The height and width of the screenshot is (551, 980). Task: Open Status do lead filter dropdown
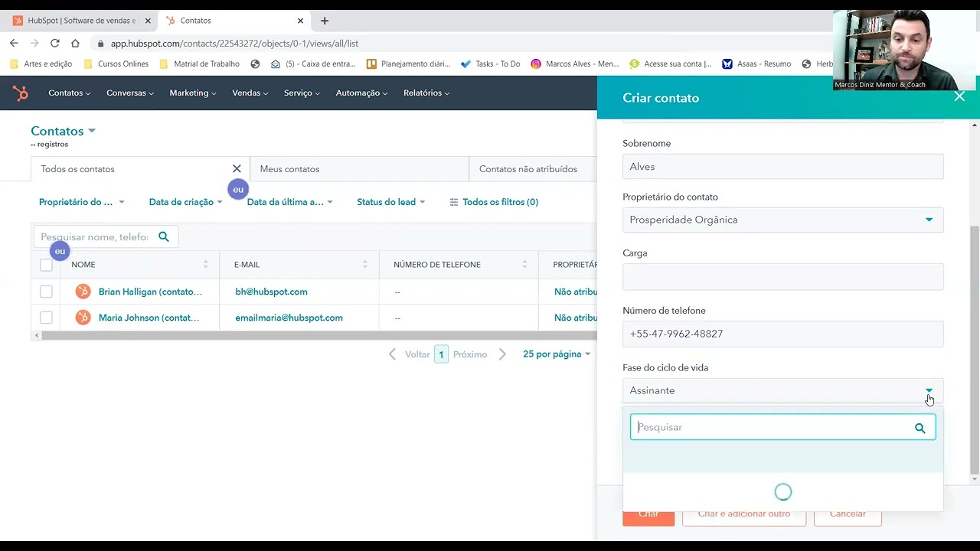(390, 202)
